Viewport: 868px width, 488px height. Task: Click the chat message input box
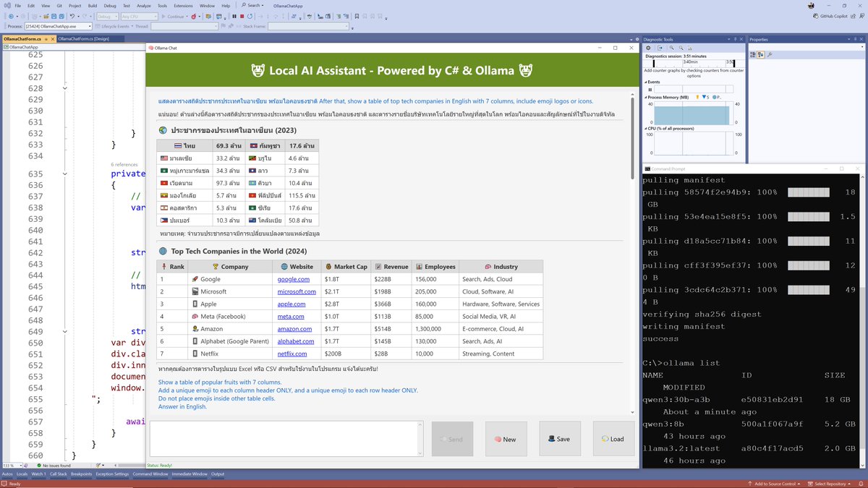click(x=286, y=438)
